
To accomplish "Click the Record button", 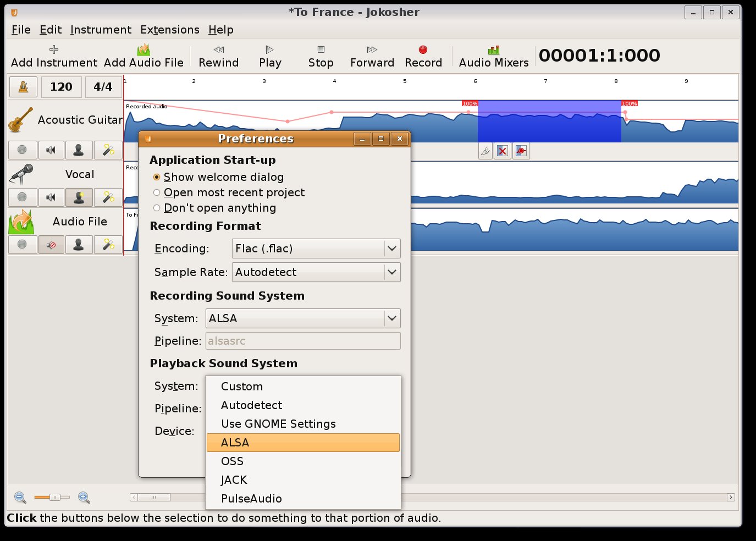I will (423, 57).
